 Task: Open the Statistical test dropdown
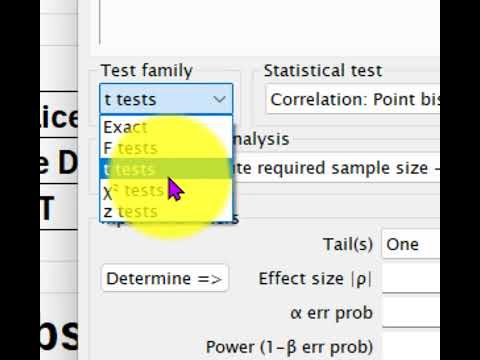(x=353, y=99)
